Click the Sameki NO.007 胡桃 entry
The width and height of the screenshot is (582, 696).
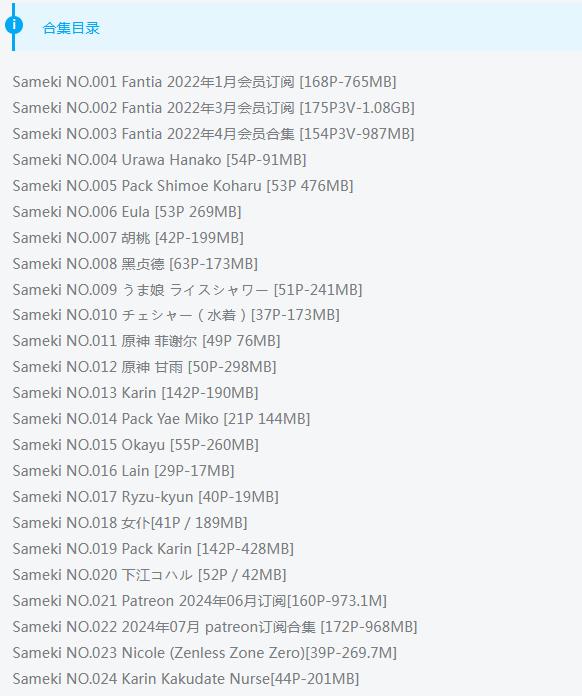click(x=128, y=238)
